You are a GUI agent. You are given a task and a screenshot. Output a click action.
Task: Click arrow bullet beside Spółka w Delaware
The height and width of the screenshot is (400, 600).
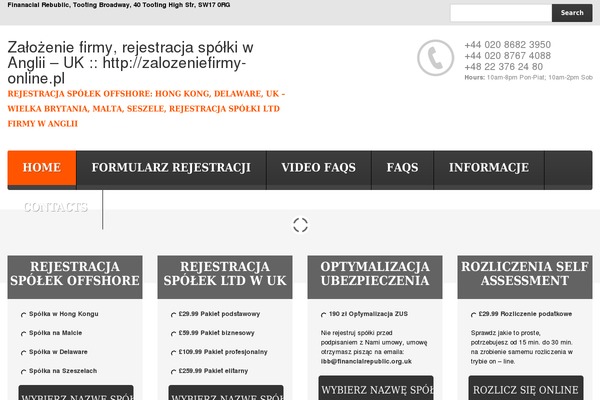click(x=24, y=353)
